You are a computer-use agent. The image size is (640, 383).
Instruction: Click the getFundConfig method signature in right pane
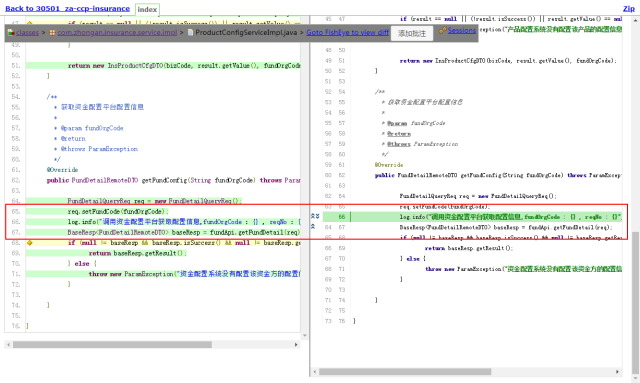[498, 175]
